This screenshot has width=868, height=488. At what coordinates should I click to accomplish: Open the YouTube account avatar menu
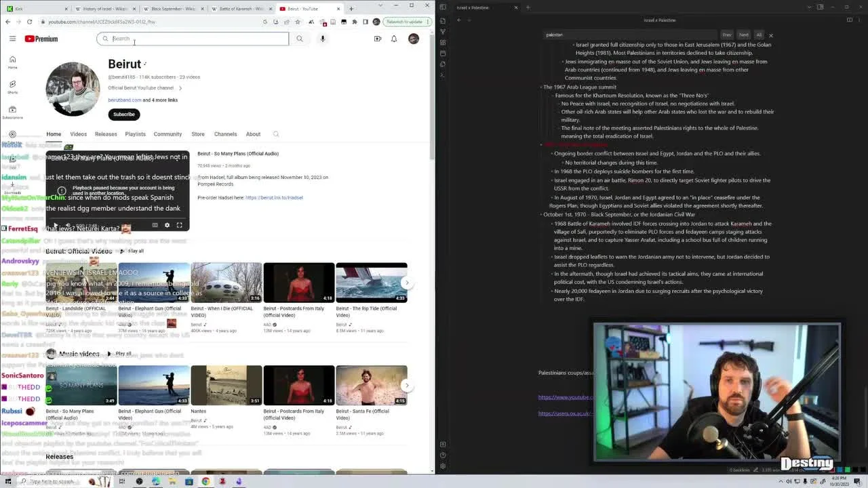tap(414, 39)
